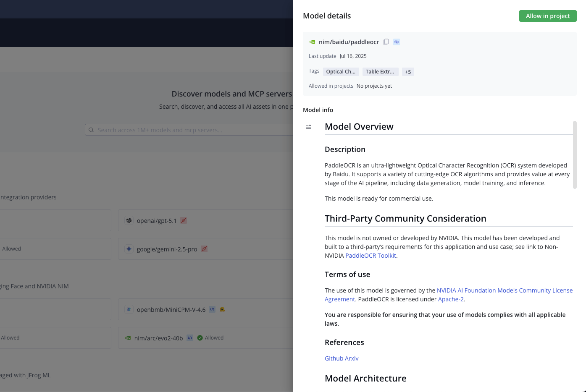Click the References heading

344,342
